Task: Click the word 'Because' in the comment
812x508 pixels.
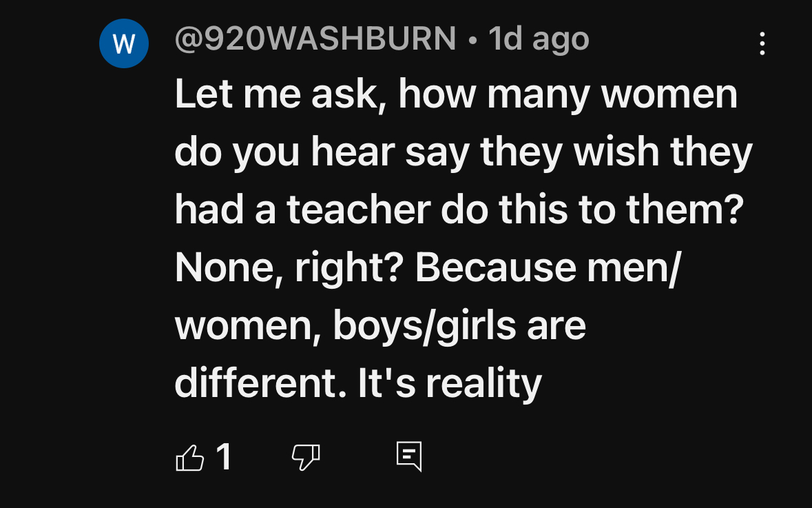Action: 496,268
